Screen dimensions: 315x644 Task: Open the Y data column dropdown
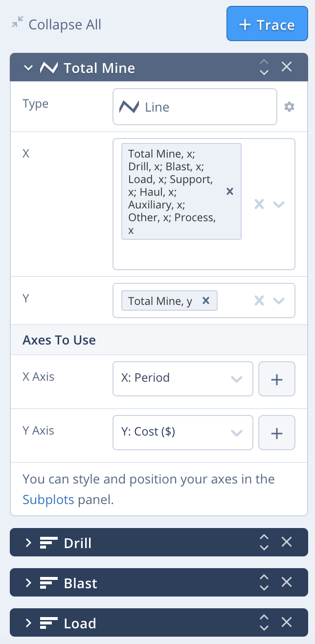point(279,301)
